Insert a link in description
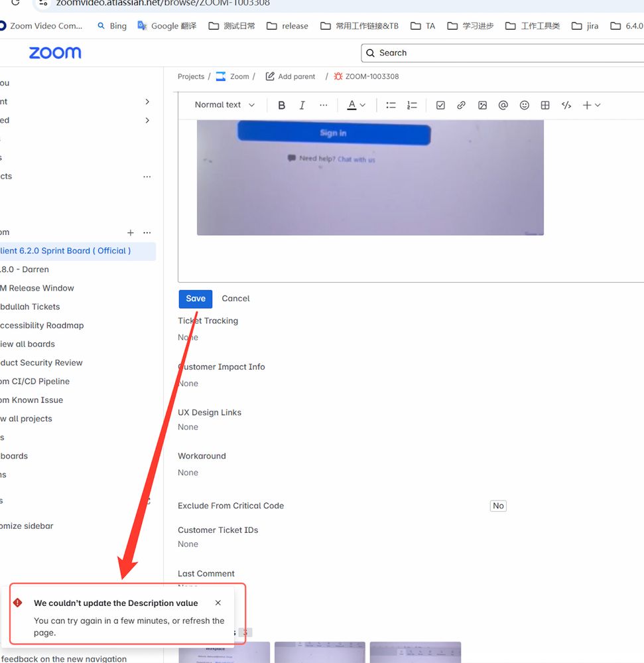The image size is (644, 663). (461, 106)
